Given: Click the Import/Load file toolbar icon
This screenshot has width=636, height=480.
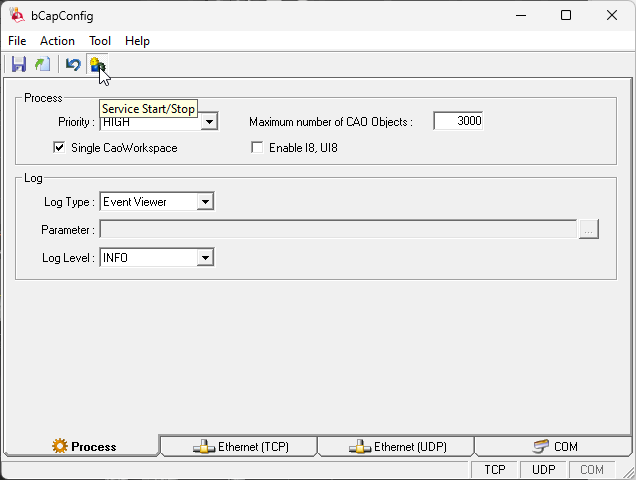Looking at the screenshot, I should (42, 65).
